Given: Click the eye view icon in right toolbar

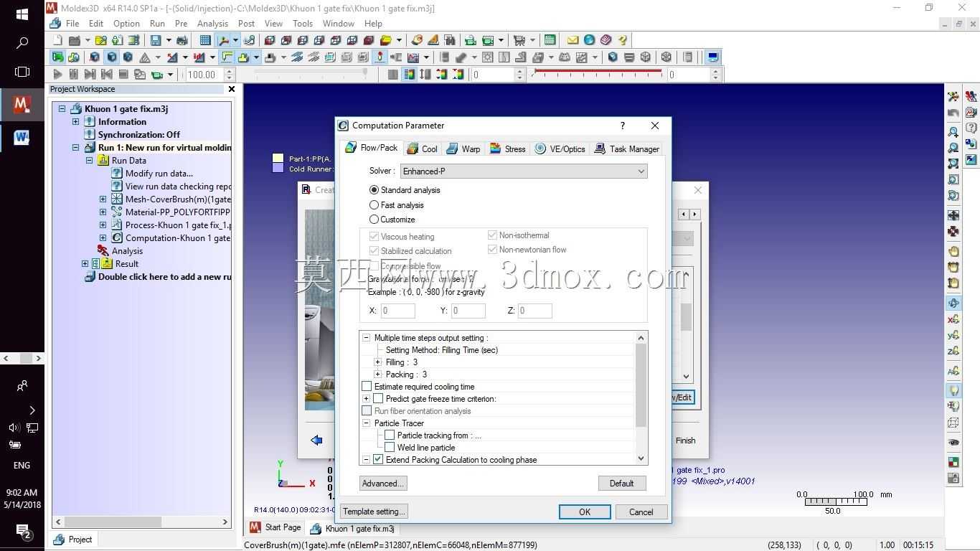Looking at the screenshot, I should click(x=953, y=442).
